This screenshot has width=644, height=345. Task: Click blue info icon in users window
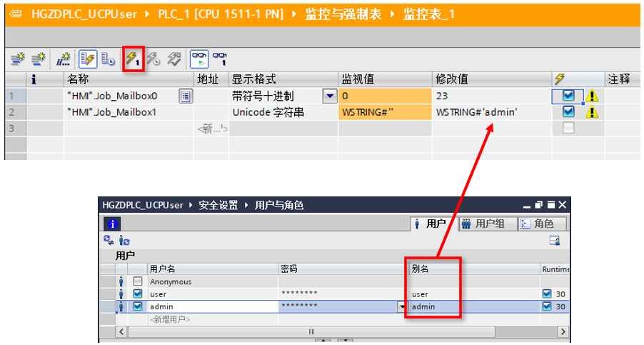point(112,224)
